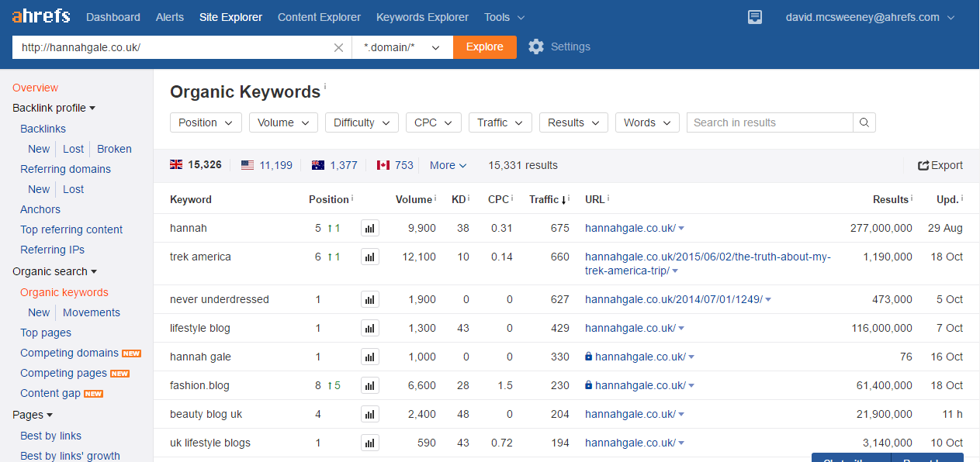Click the Search in results field
This screenshot has height=462, width=980.
coord(770,122)
